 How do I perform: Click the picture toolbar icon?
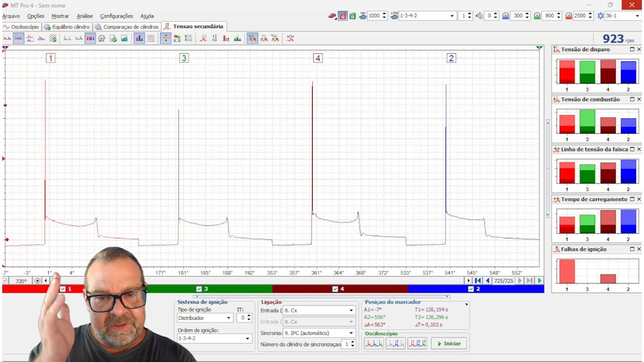tap(124, 38)
